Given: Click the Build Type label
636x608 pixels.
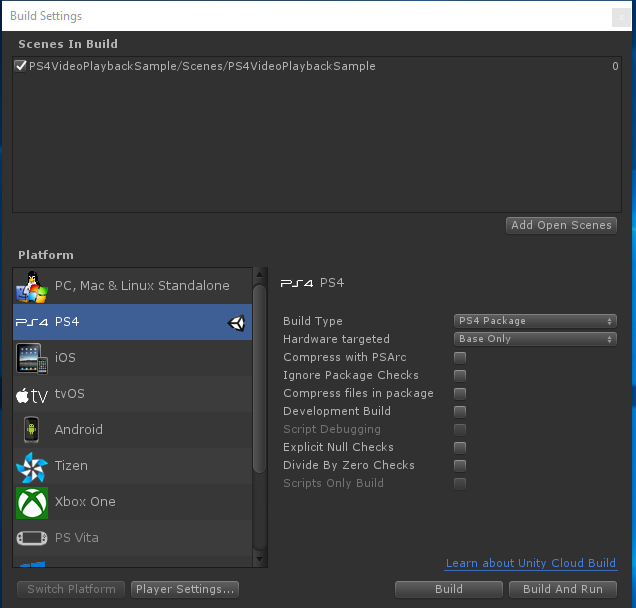Looking at the screenshot, I should [313, 321].
